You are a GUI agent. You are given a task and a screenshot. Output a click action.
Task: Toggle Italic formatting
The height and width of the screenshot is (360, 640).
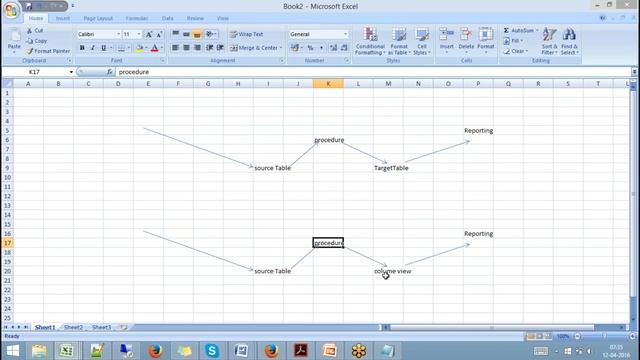pos(93,48)
